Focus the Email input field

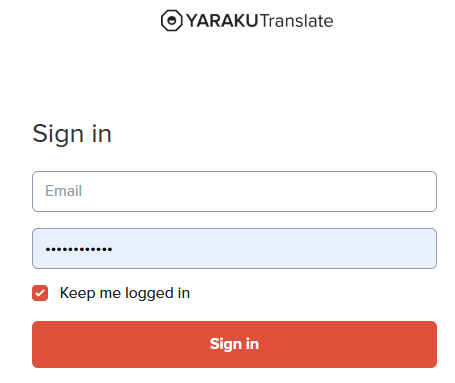[x=234, y=191]
